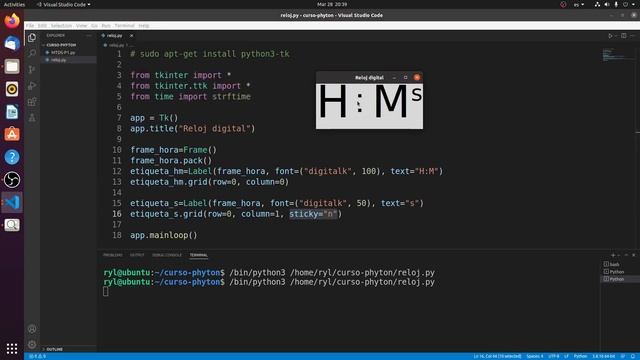Open the Files app from the dock
The width and height of the screenshot is (640, 360).
coord(12,66)
